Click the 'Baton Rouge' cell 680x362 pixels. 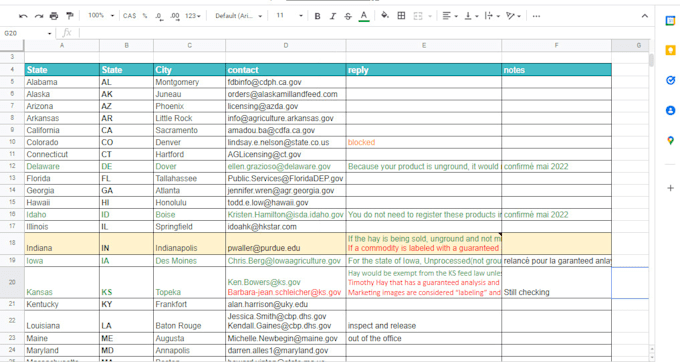[189, 321]
